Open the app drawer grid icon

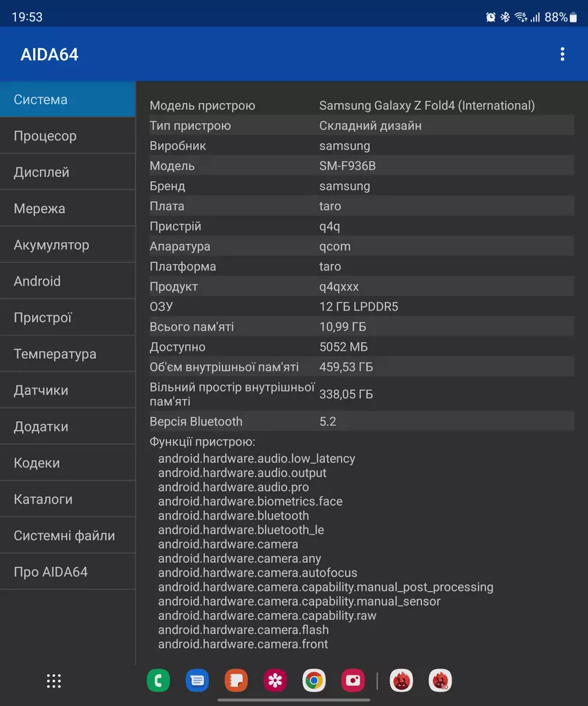(54, 680)
